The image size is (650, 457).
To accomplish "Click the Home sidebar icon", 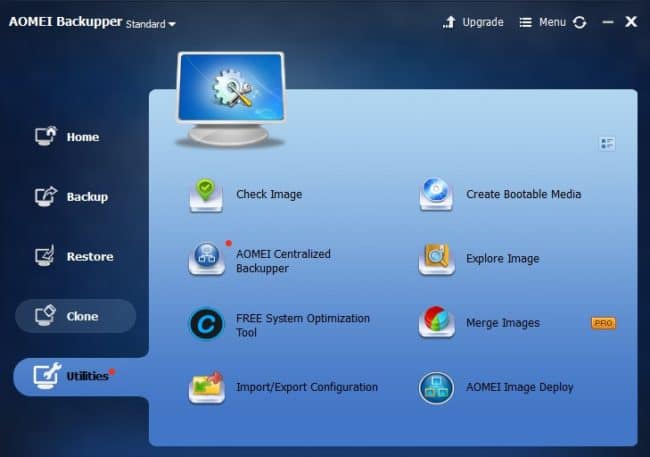I will [46, 136].
